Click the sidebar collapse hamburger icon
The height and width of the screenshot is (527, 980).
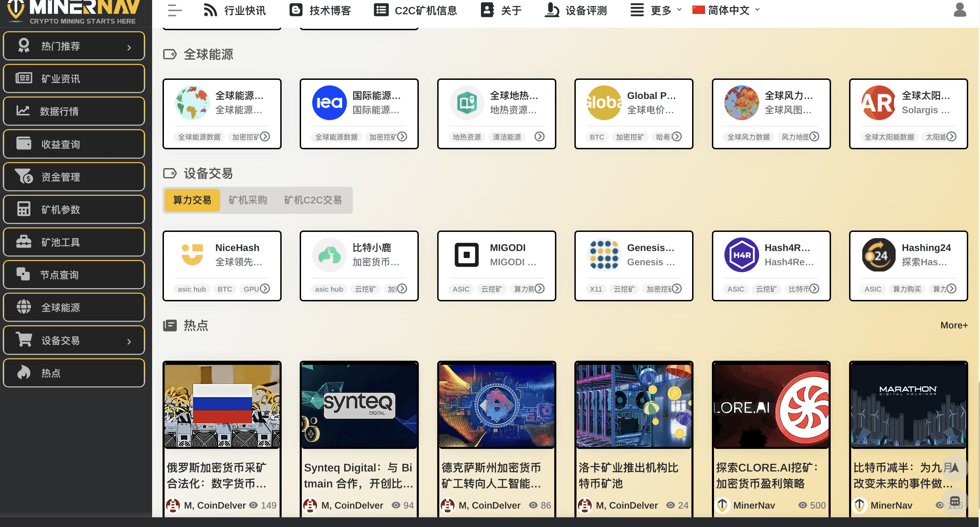[x=175, y=10]
